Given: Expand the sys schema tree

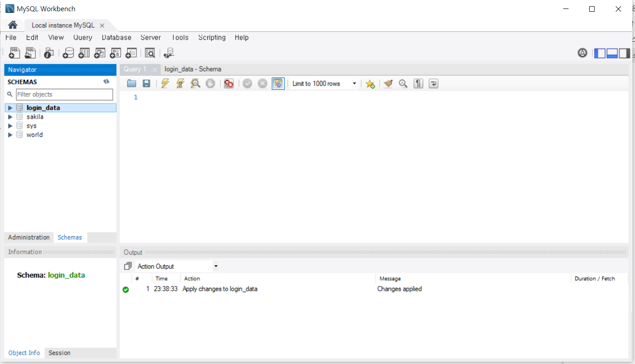Looking at the screenshot, I should [x=10, y=126].
